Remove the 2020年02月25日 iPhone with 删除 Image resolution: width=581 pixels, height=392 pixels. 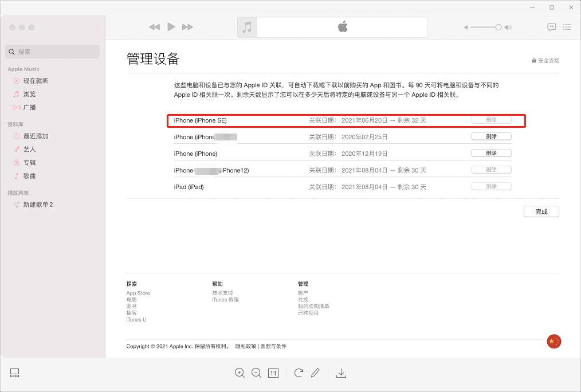click(x=491, y=136)
